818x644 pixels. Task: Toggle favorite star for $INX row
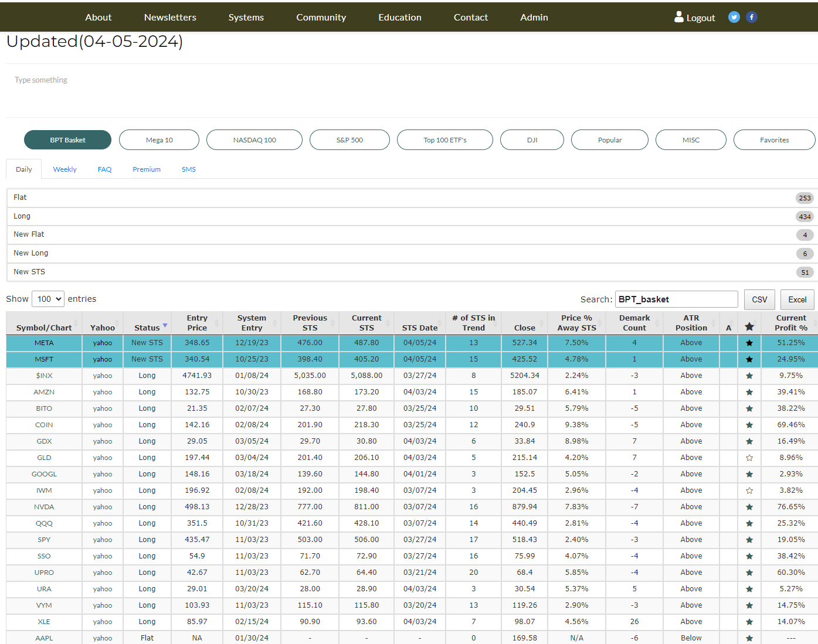pyautogui.click(x=749, y=376)
